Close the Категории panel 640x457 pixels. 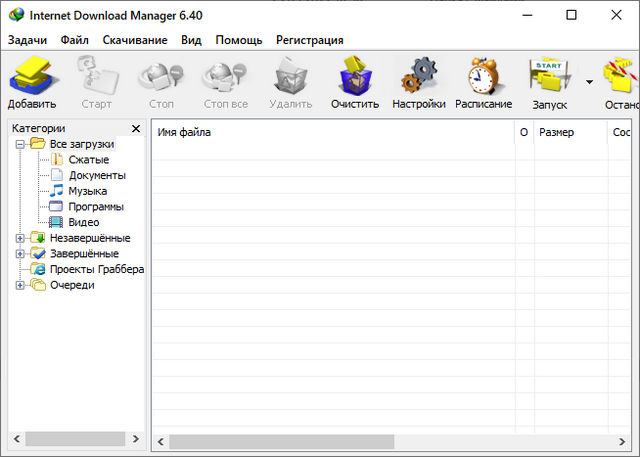pyautogui.click(x=136, y=129)
